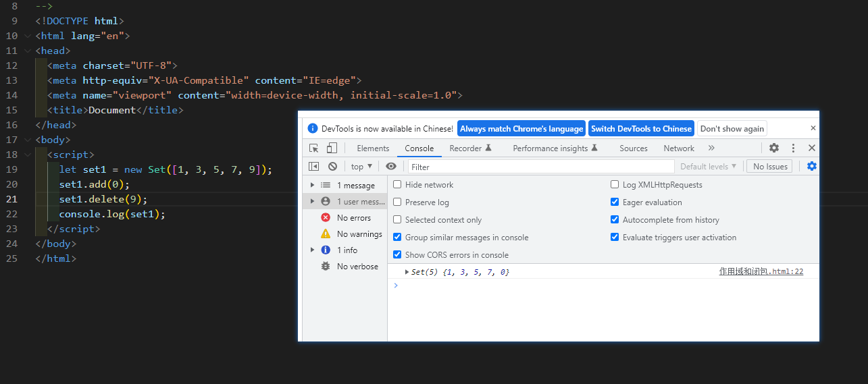Viewport: 868px width, 384px height.
Task: Toggle the device toolbar icon
Action: tap(332, 148)
